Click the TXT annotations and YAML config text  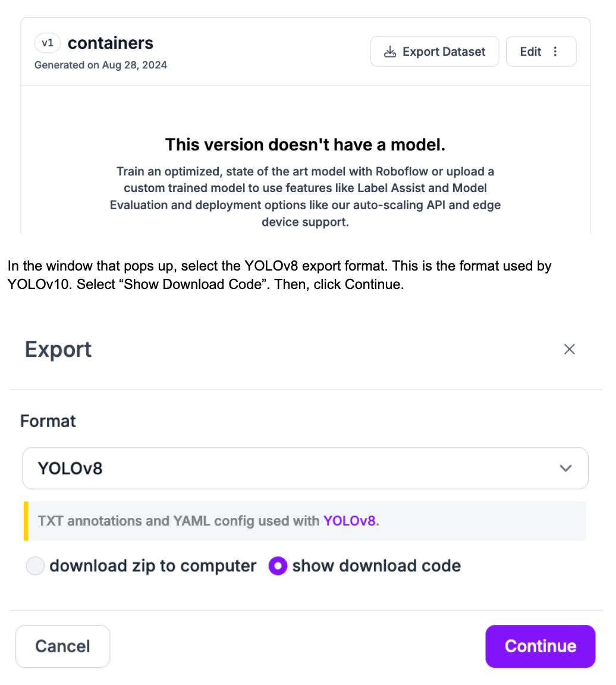[x=180, y=521]
